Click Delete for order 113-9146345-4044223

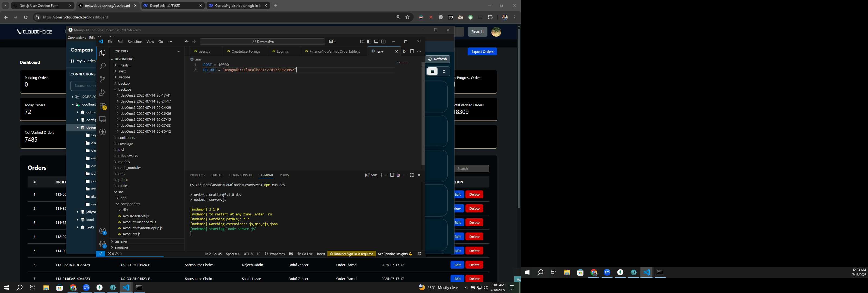(x=474, y=279)
